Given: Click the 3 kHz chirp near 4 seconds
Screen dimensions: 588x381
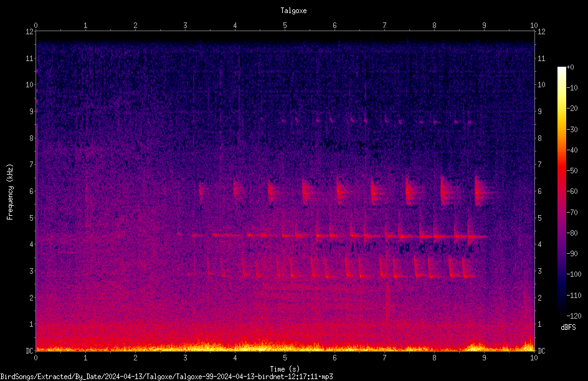Looking at the screenshot, I should pos(244,268).
